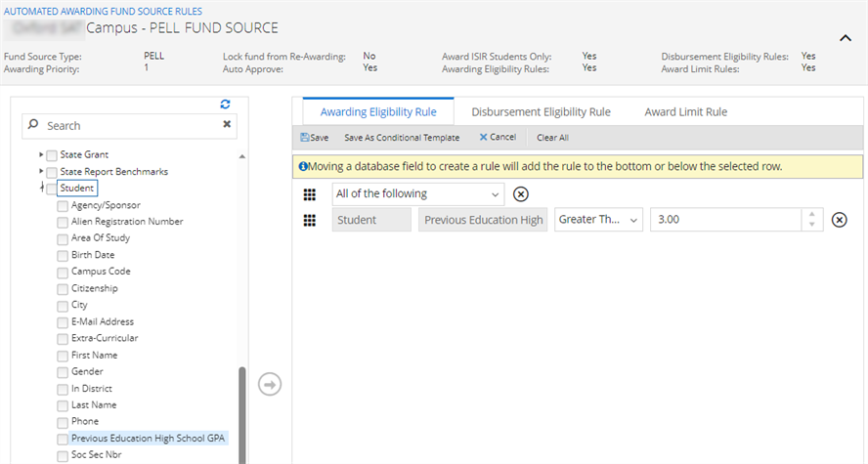Click the search magnifier icon
The width and height of the screenshot is (868, 464).
(x=33, y=124)
